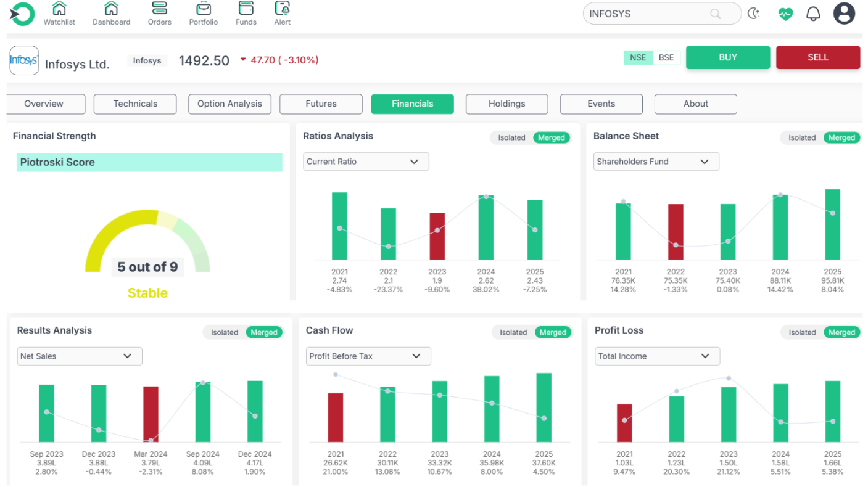Open the Watchlist icon in top navigation
The width and height of the screenshot is (868, 487).
[59, 9]
